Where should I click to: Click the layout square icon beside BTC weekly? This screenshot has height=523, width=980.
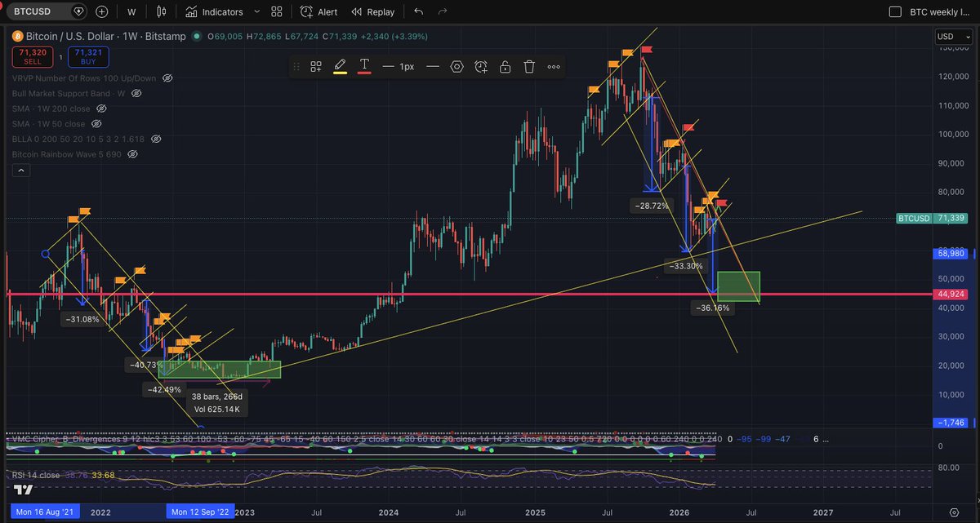[895, 12]
